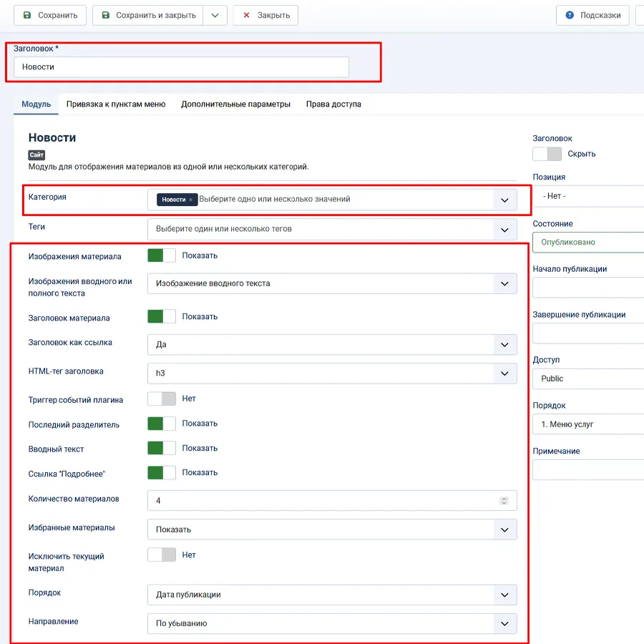This screenshot has height=644, width=644.
Task: Click Save and Close button
Action: pos(147,15)
